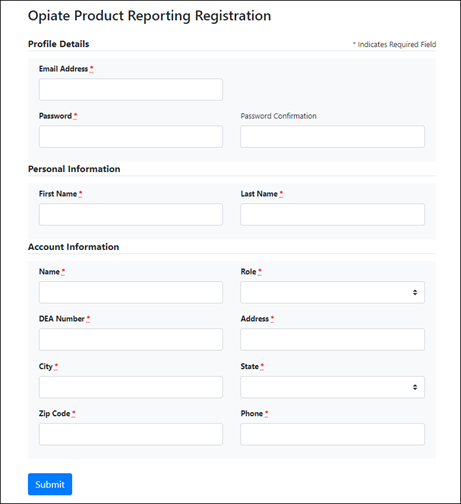Focus the DEA Number input
The width and height of the screenshot is (461, 504).
[x=131, y=339]
